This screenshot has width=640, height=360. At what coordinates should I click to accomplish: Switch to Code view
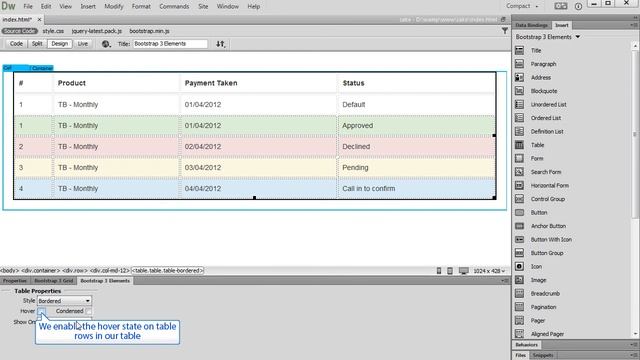pos(16,44)
